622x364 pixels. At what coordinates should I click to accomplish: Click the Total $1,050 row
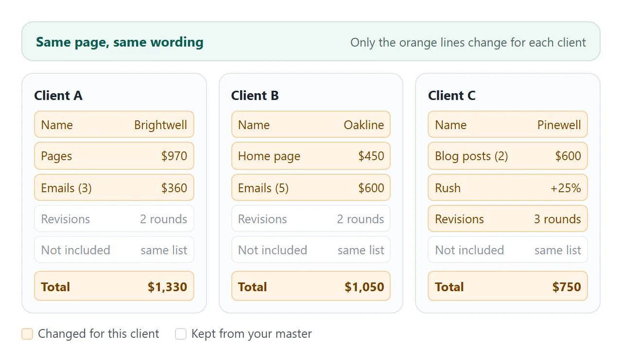pos(311,286)
